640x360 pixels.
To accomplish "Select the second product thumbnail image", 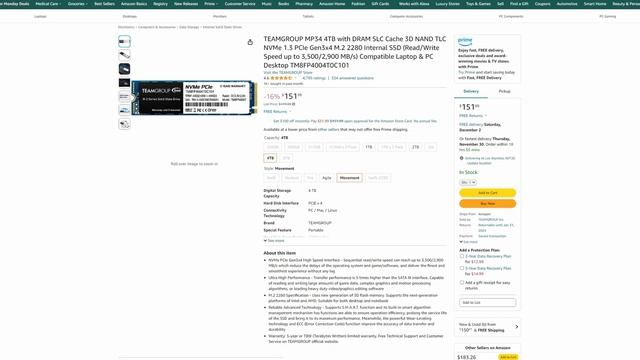I will (x=124, y=55).
